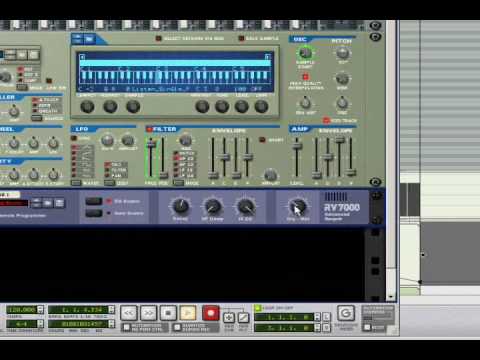Click the song position display stepper

coord(112,310)
